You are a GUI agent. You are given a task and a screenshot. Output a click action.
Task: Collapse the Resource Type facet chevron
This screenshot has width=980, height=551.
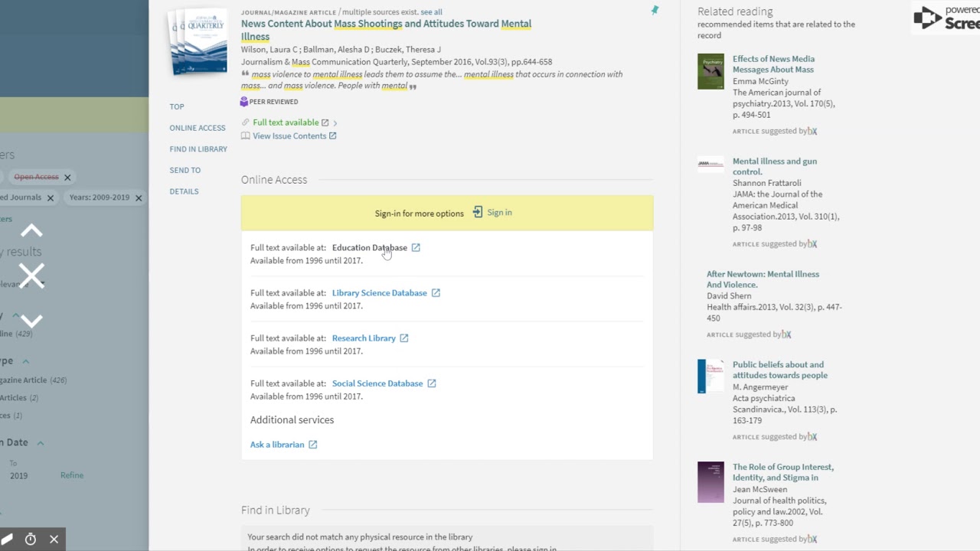(25, 361)
